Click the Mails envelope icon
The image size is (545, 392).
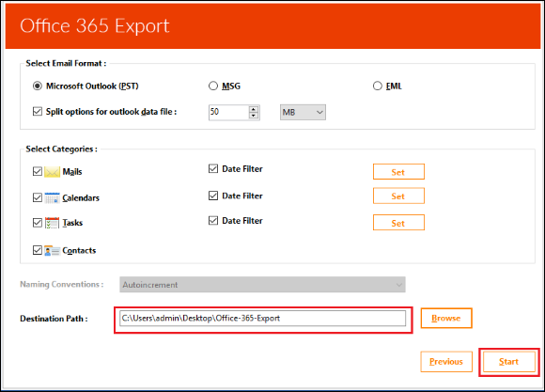(52, 172)
